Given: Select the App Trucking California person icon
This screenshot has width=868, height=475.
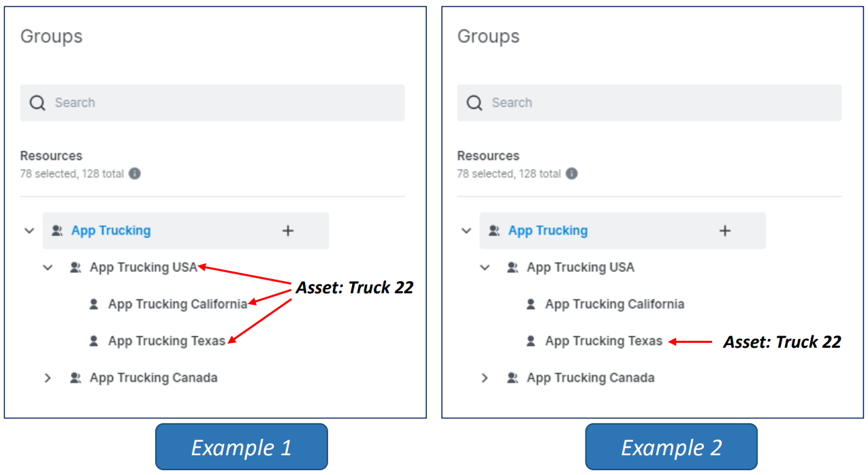Looking at the screenshot, I should point(93,304).
